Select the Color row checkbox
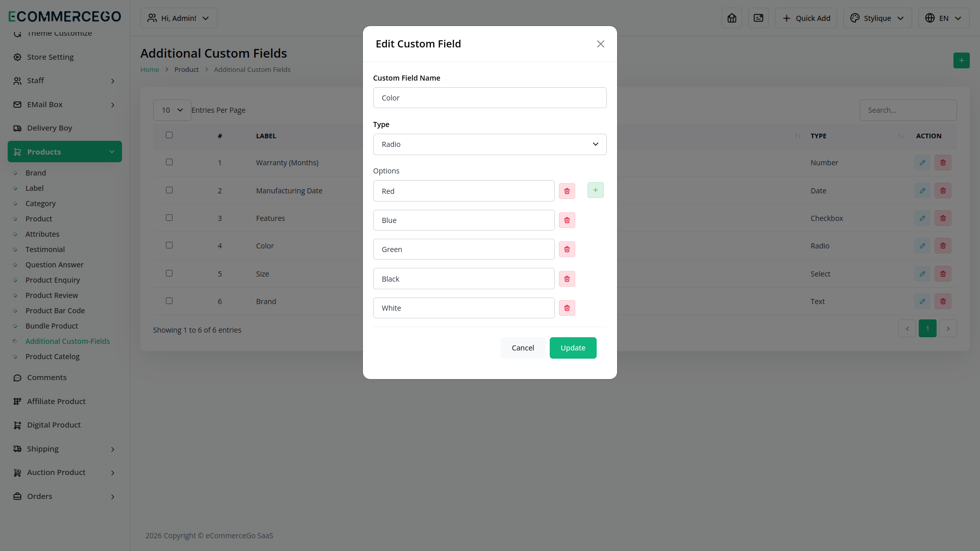The width and height of the screenshot is (980, 551). coord(169,245)
